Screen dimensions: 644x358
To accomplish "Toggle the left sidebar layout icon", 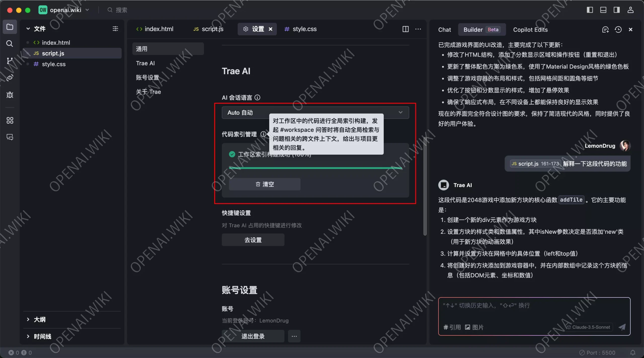I will [x=590, y=10].
